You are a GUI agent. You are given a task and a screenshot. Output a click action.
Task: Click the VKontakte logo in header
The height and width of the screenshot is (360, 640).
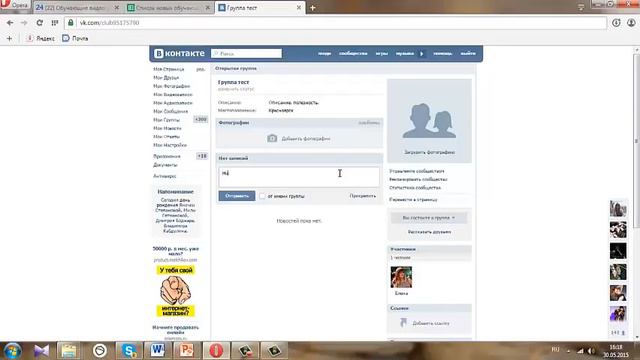tap(179, 53)
